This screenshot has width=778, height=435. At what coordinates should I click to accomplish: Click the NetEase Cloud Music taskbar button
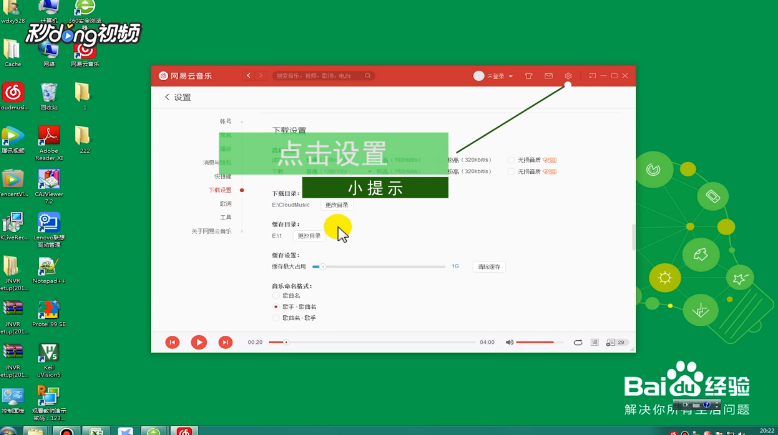coord(184,431)
